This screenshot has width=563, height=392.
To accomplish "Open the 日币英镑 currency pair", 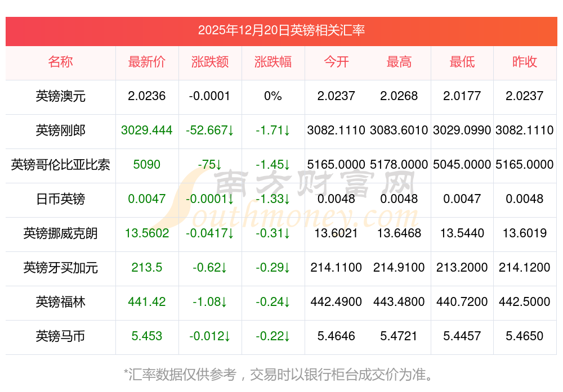I will [60, 199].
